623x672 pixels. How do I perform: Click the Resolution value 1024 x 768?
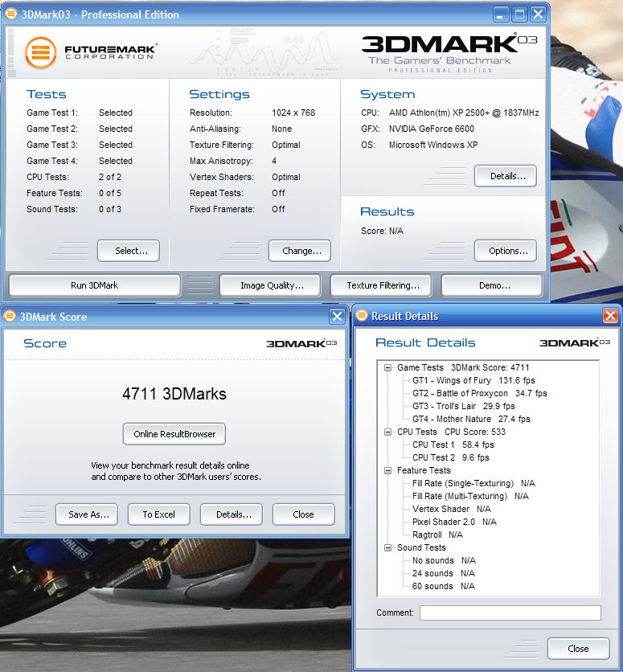pos(293,113)
